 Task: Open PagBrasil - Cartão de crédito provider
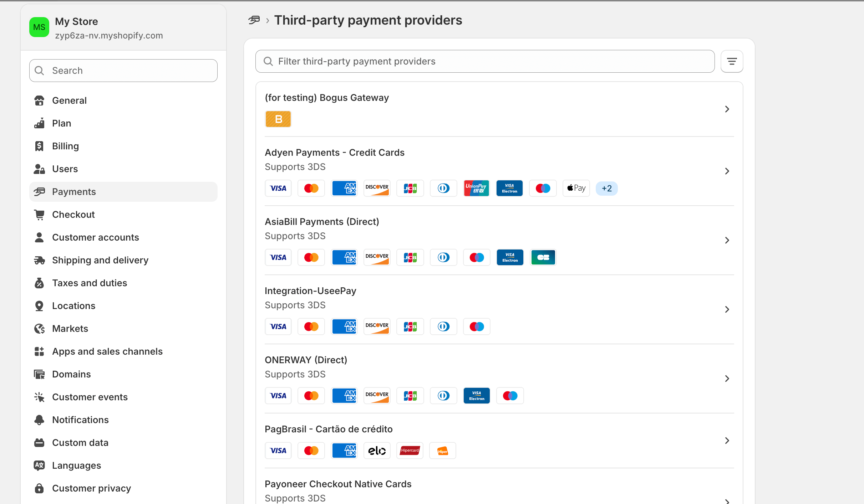click(499, 441)
